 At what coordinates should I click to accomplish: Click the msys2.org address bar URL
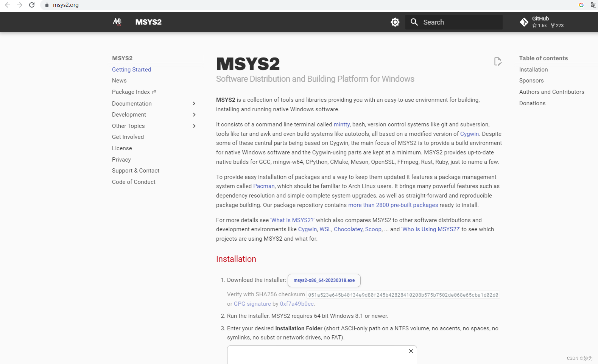(x=66, y=5)
